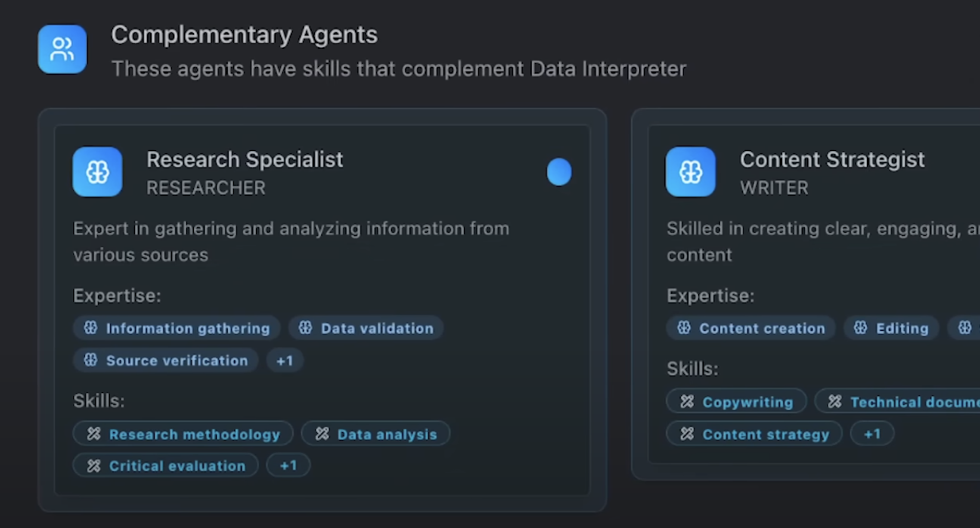The width and height of the screenshot is (980, 528).
Task: Click the Source verification expertise tag
Action: click(x=166, y=360)
